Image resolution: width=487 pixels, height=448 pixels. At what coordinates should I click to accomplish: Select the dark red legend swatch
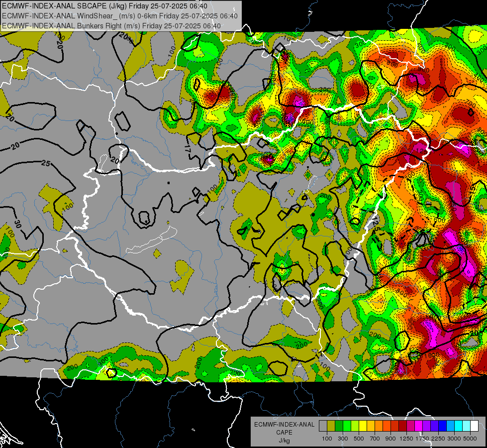[402, 426]
